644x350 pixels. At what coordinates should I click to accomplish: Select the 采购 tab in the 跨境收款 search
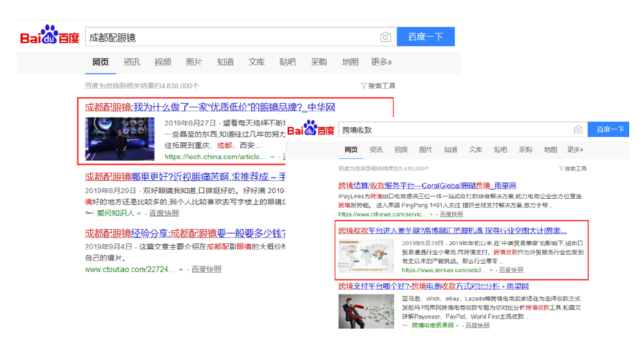tap(526, 150)
